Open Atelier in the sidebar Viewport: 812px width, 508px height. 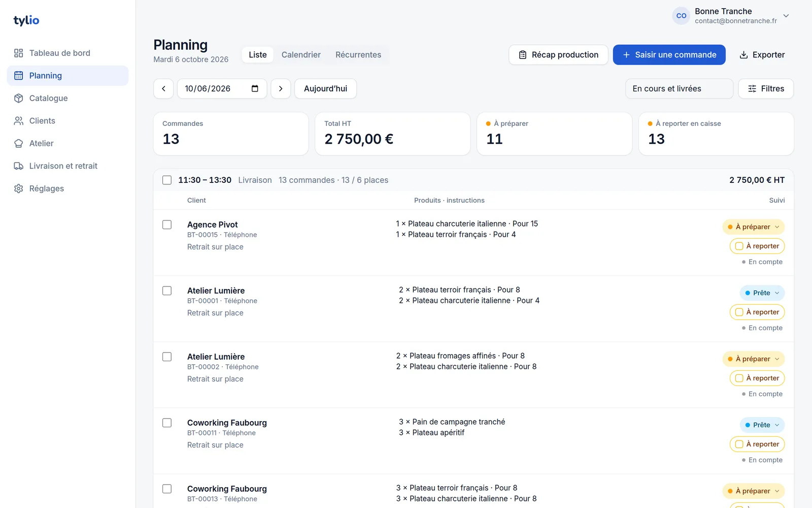click(67, 143)
